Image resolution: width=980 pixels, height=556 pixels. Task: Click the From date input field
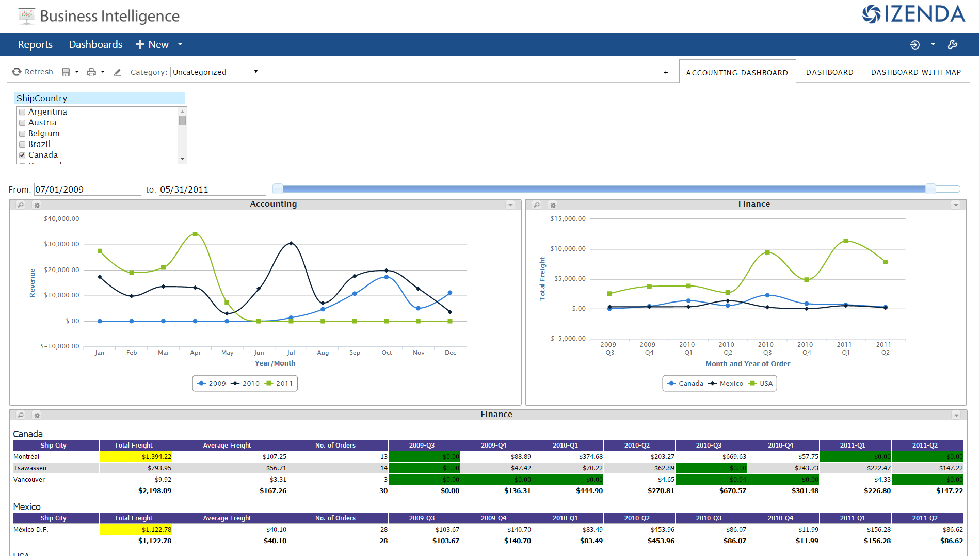(87, 189)
